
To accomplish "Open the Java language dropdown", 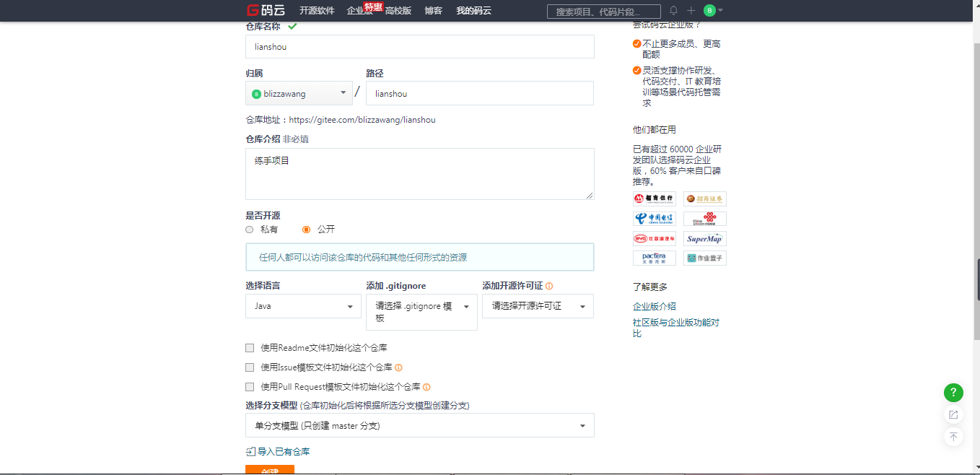I will click(303, 306).
